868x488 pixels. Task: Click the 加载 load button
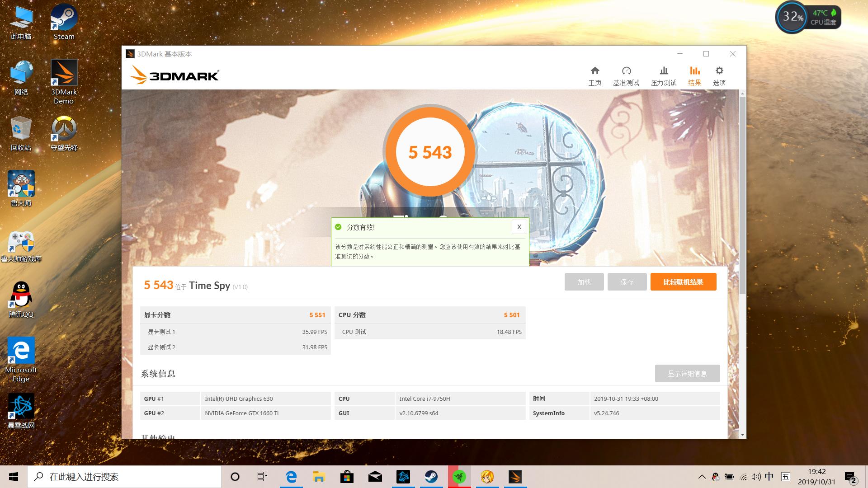coord(584,282)
